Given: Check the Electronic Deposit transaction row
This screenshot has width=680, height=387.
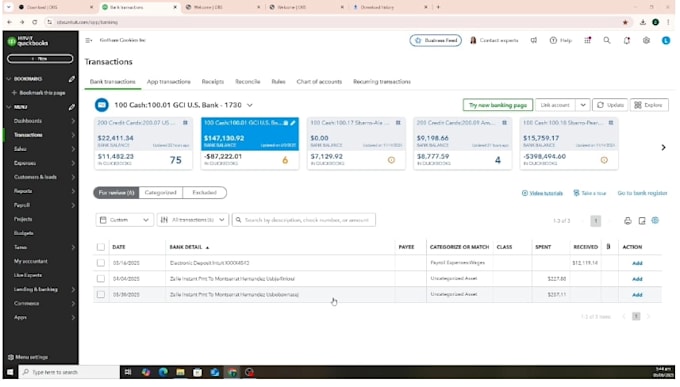Looking at the screenshot, I should (101, 263).
